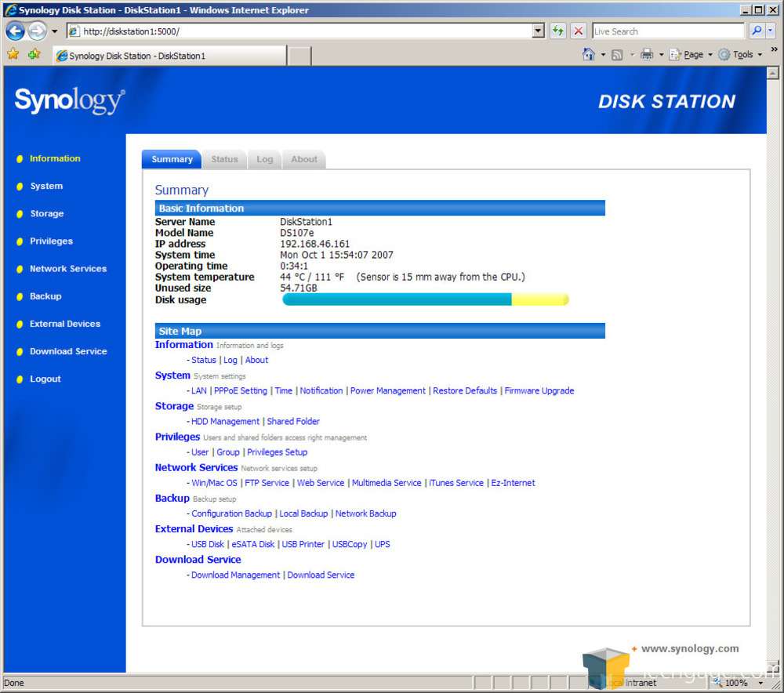
Task: Click the Live Search magnifier icon
Action: pyautogui.click(x=757, y=31)
